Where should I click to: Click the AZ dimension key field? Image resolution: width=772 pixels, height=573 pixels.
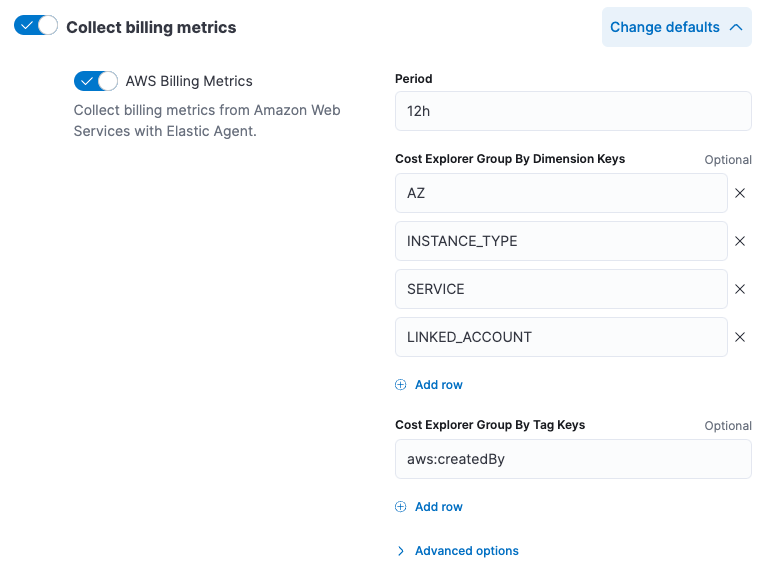pyautogui.click(x=561, y=193)
